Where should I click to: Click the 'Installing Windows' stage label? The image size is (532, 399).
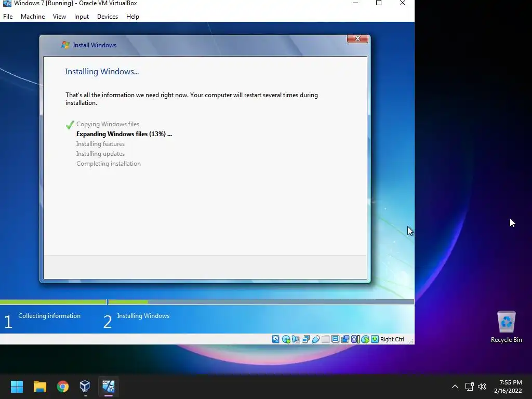tap(143, 316)
